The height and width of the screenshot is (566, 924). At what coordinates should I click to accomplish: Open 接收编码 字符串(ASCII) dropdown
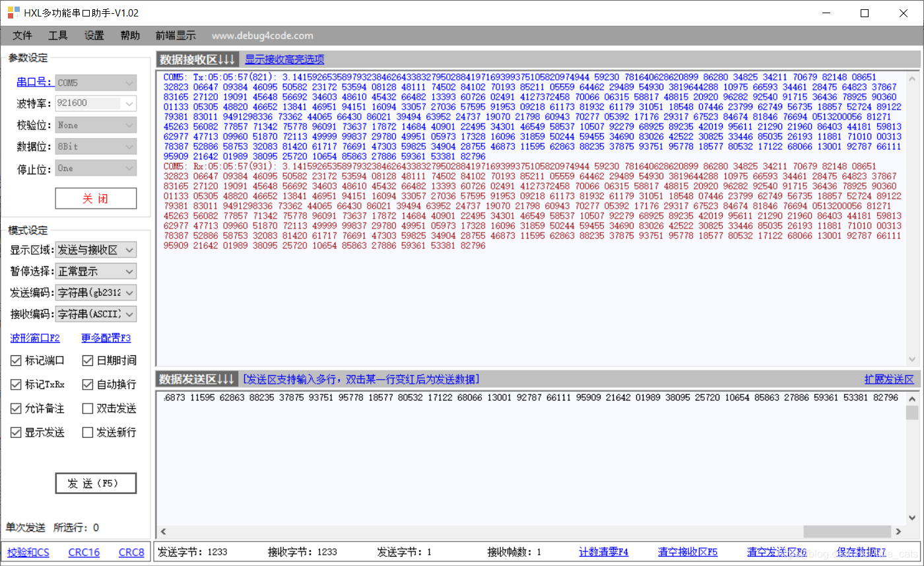[x=96, y=313]
